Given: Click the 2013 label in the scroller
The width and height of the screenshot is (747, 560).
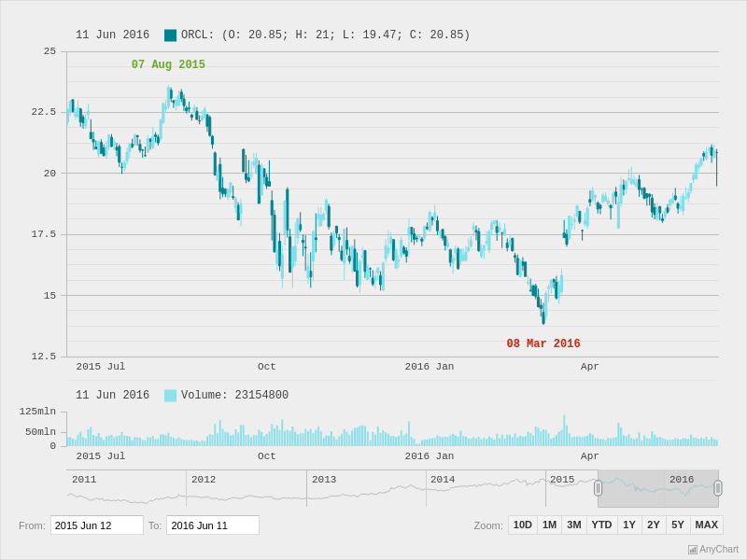Looking at the screenshot, I should pos(324,480).
